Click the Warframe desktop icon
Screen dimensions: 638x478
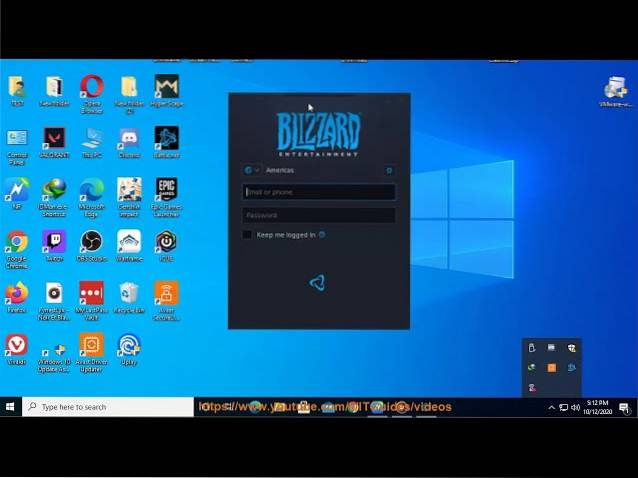click(x=129, y=242)
